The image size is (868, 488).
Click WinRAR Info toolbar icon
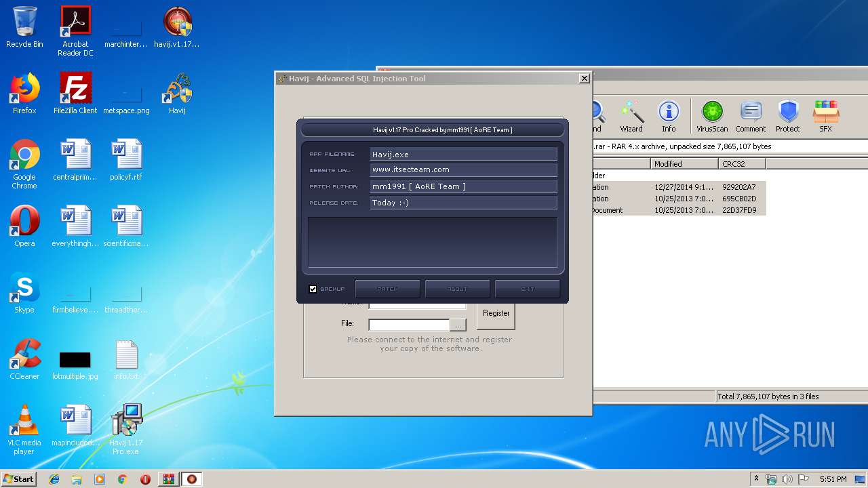pos(669,116)
